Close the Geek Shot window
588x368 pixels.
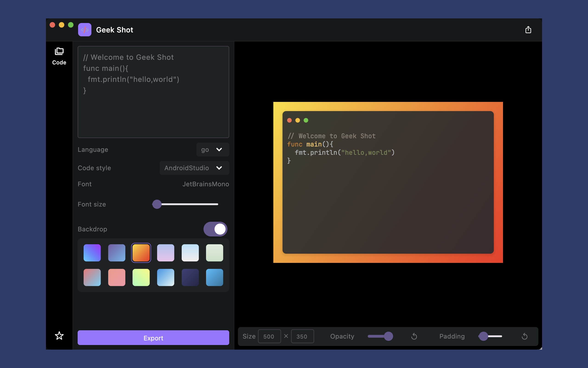[52, 25]
